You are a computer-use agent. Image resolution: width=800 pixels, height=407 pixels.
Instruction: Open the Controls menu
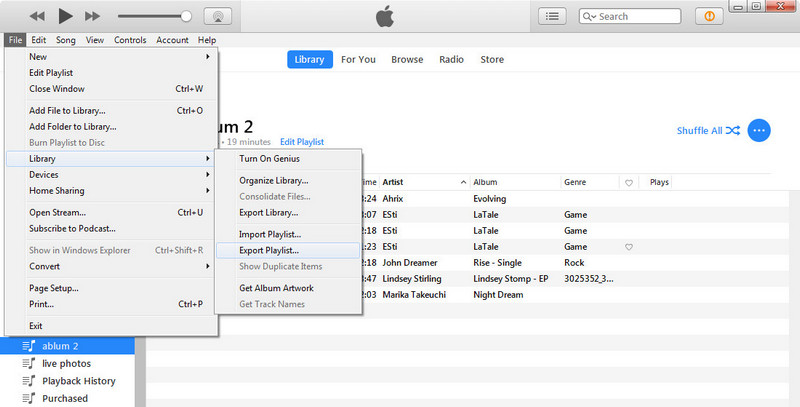130,40
